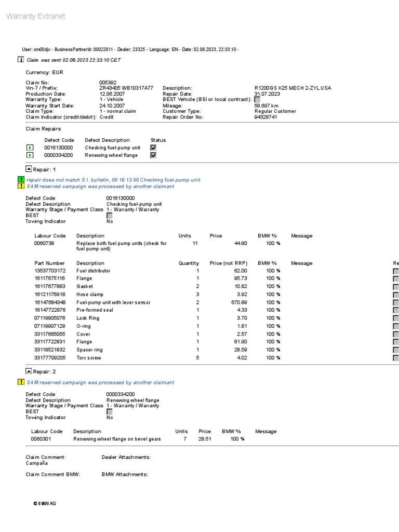This screenshot has height=532, width=399.
Task: Expand defect code 0016130000 row arrow
Action: [30, 148]
